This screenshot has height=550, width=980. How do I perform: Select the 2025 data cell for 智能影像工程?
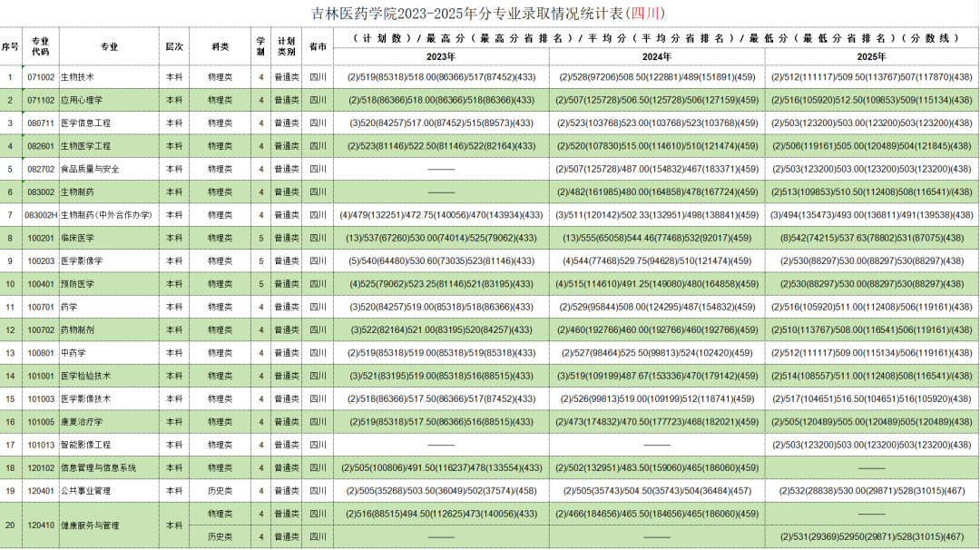click(872, 445)
